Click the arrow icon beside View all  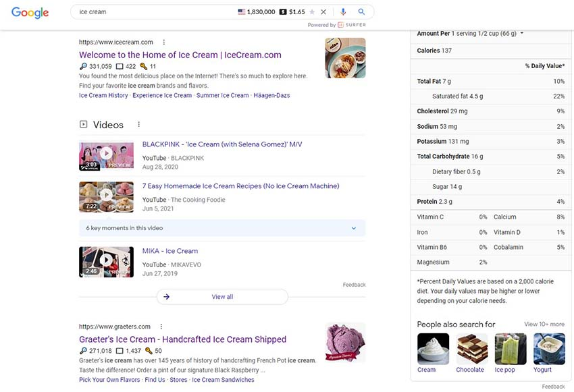[x=167, y=297]
